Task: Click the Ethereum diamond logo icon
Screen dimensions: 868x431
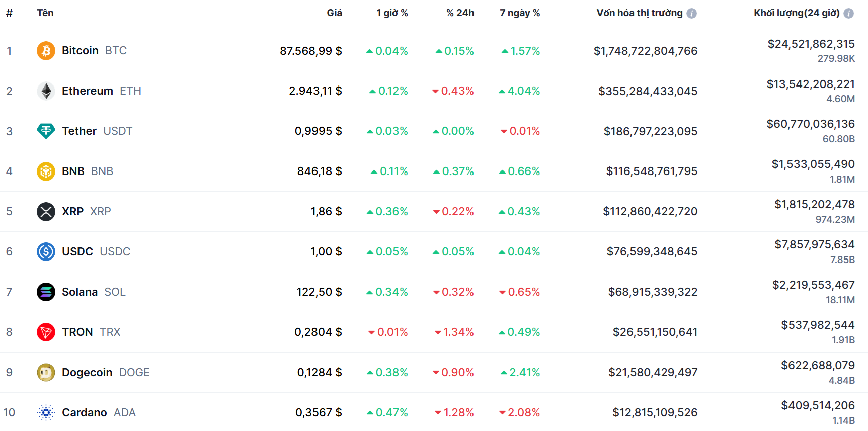Action: click(46, 91)
